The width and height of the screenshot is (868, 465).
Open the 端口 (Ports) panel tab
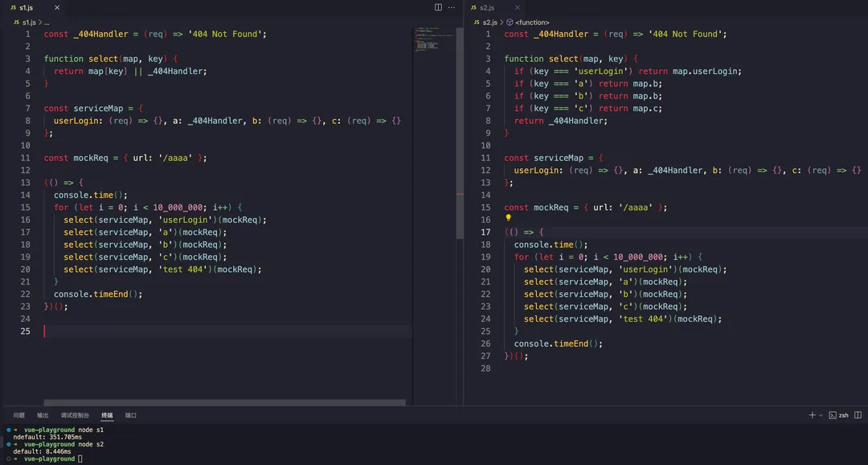tap(131, 415)
